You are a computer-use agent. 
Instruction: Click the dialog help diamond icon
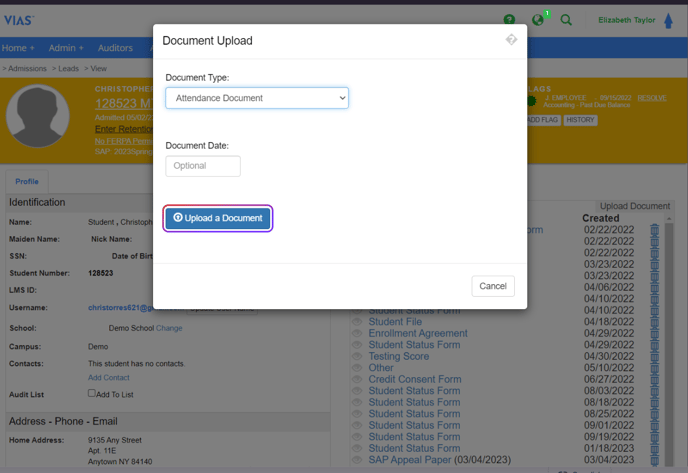pos(511,40)
